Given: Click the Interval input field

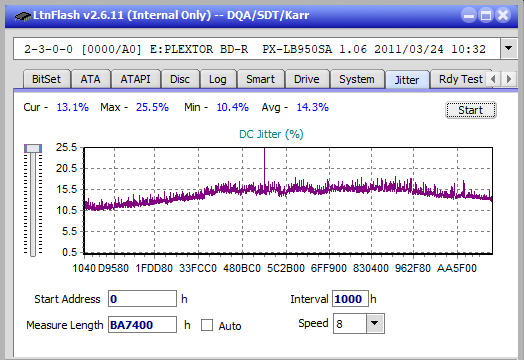Looking at the screenshot, I should [x=350, y=298].
